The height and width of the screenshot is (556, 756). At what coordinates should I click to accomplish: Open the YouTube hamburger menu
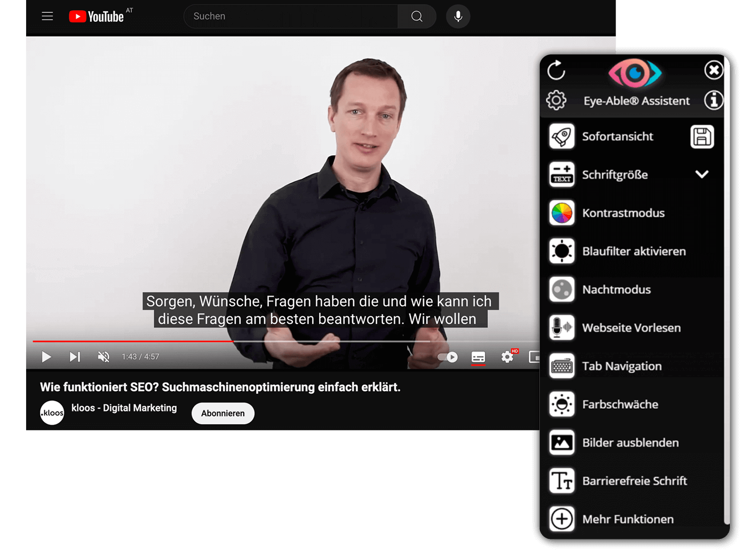tap(47, 16)
